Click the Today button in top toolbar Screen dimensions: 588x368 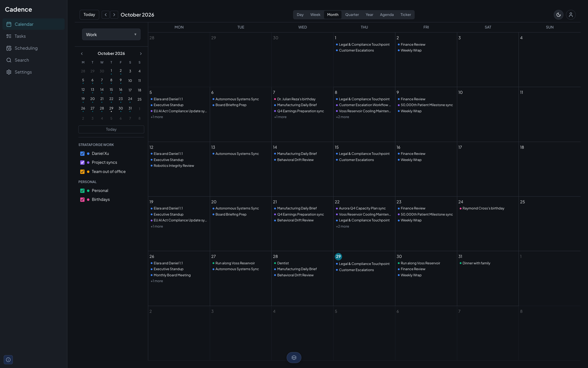click(89, 15)
